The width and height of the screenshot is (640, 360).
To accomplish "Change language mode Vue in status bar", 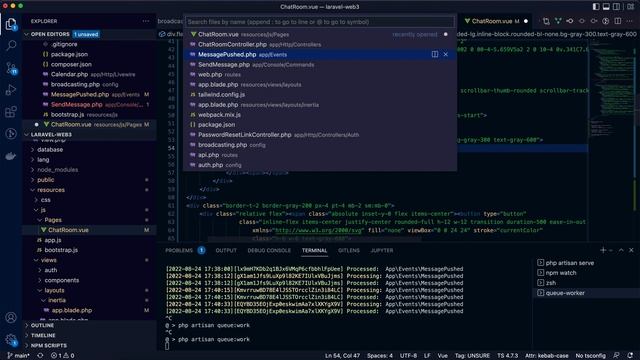I will pyautogui.click(x=442, y=356).
